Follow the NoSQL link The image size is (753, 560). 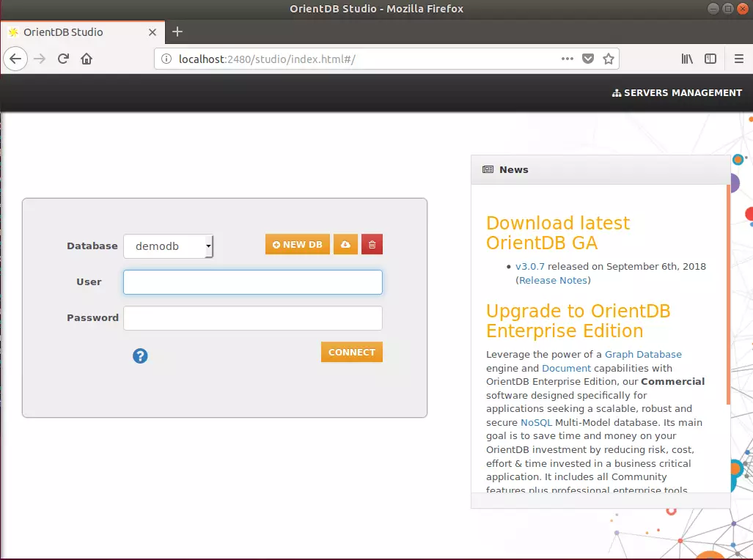(537, 423)
